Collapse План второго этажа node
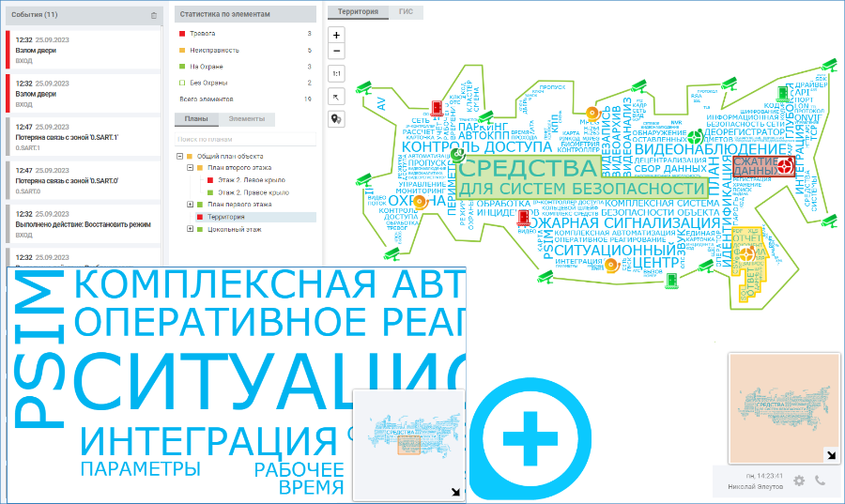The height and width of the screenshot is (504, 845). point(191,167)
